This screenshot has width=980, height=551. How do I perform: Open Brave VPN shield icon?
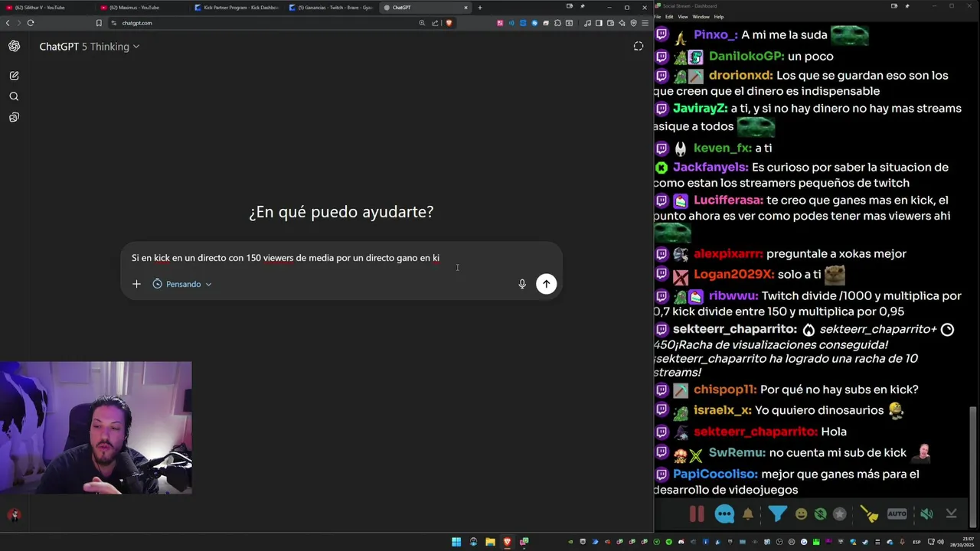pos(633,23)
